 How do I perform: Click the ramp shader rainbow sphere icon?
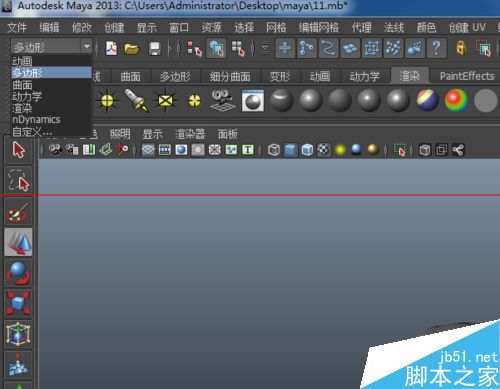pyautogui.click(x=456, y=100)
